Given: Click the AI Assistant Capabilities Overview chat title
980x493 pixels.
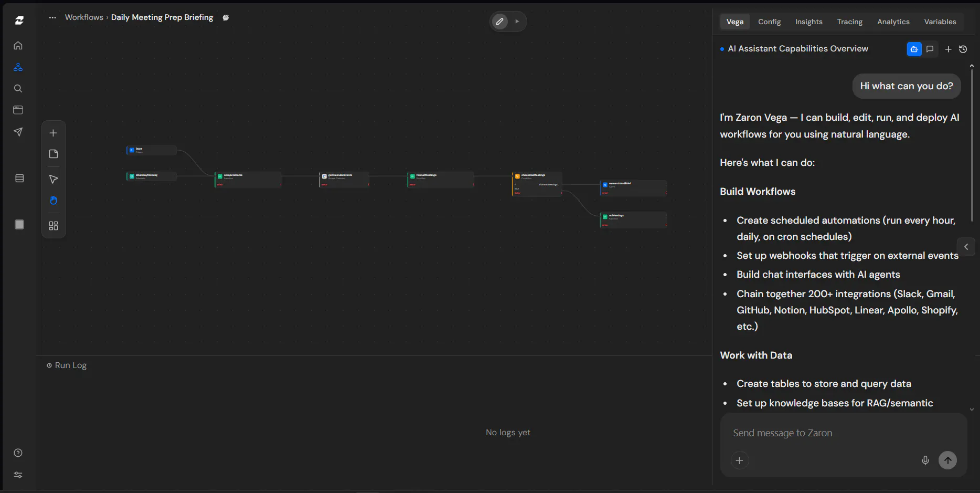Looking at the screenshot, I should [x=798, y=49].
